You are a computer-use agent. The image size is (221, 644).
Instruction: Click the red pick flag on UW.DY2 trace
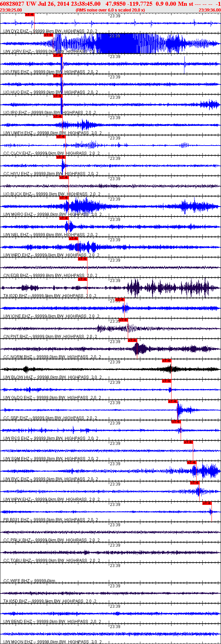point(30,14)
